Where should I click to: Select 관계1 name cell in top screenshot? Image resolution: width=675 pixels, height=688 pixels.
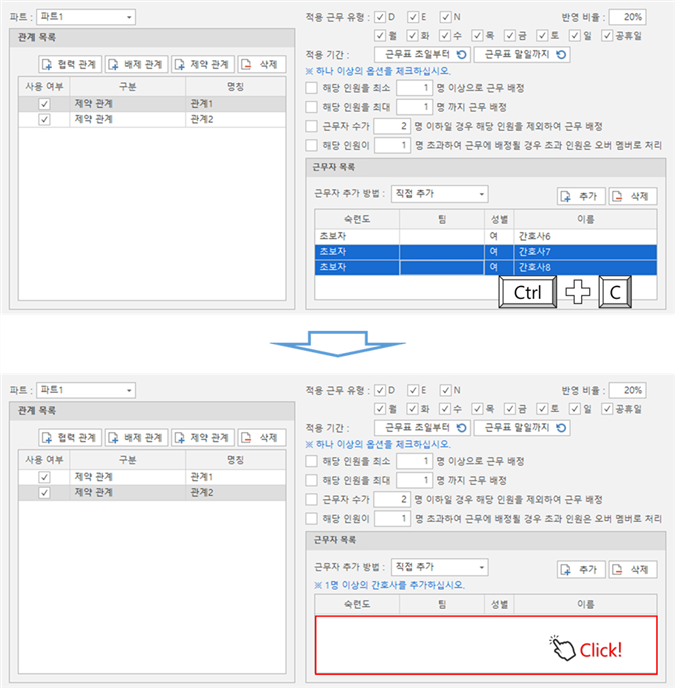pyautogui.click(x=235, y=104)
